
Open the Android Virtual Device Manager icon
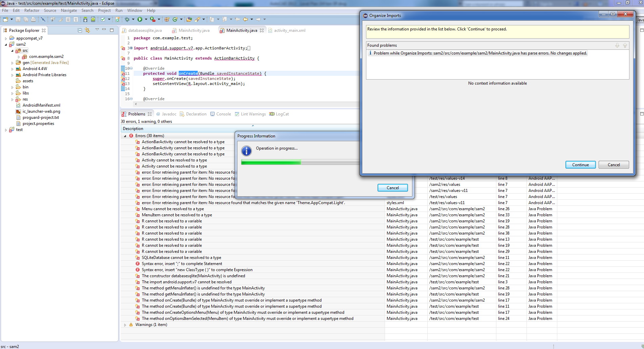click(x=93, y=19)
